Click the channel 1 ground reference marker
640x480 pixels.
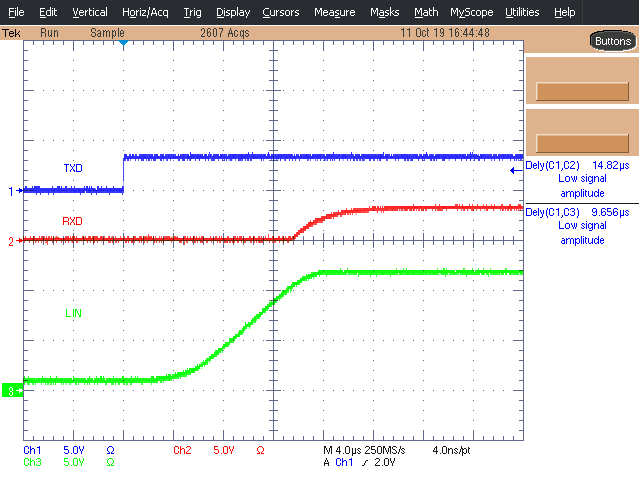pyautogui.click(x=13, y=190)
